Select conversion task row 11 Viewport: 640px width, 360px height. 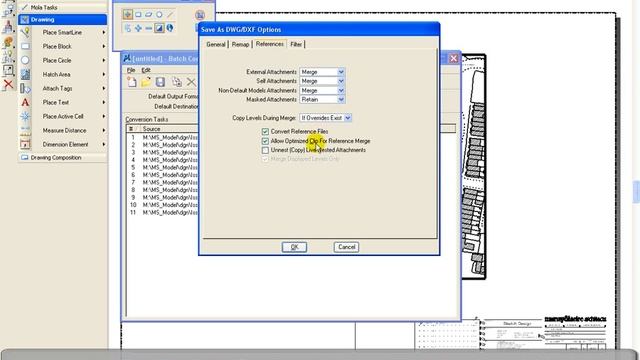pyautogui.click(x=162, y=212)
